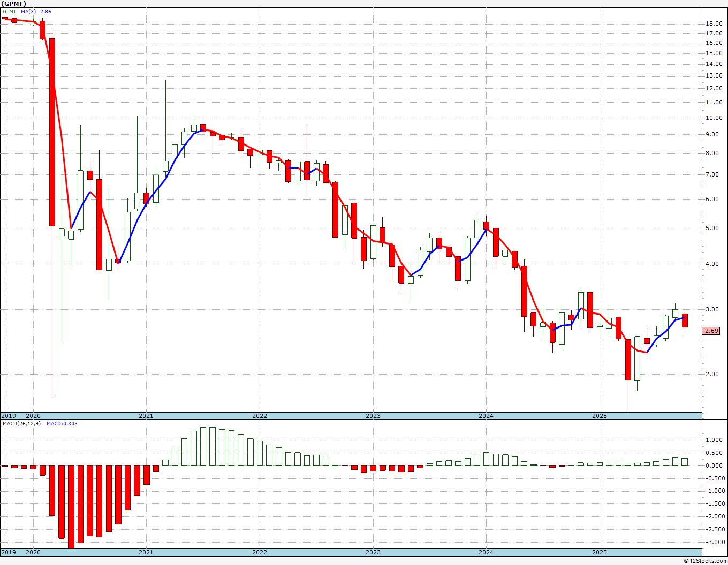Screen dimensions: 728x565
Task: Click the 2.69 current price tag
Action: coord(711,331)
